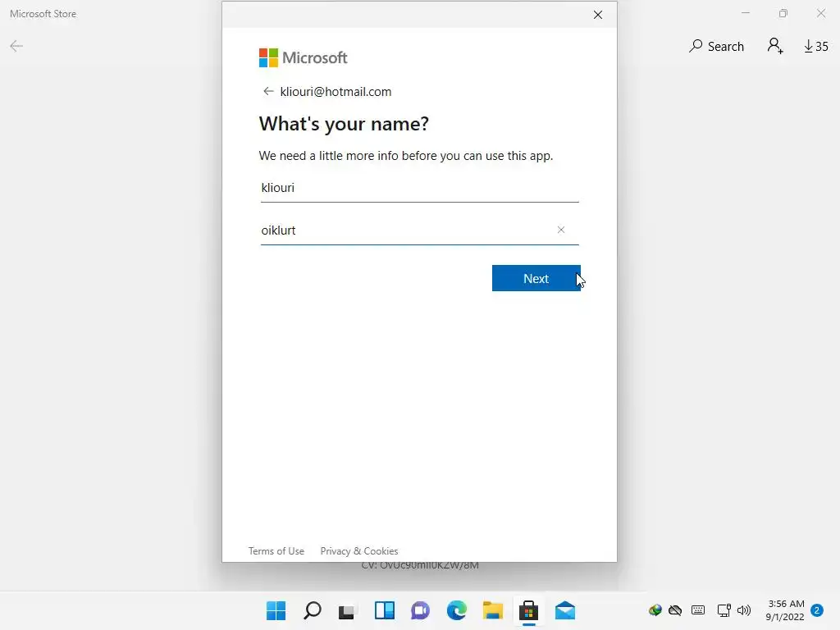Open network status tray icon
The width and height of the screenshot is (840, 630).
724,610
